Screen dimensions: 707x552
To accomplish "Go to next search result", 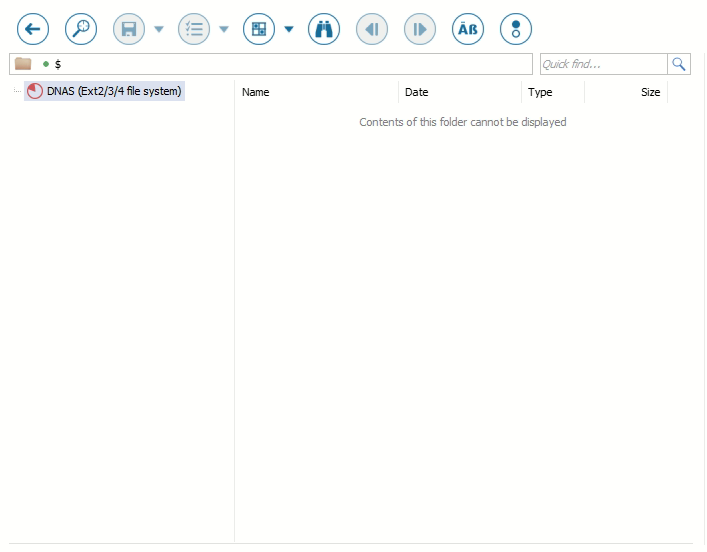I will (420, 29).
